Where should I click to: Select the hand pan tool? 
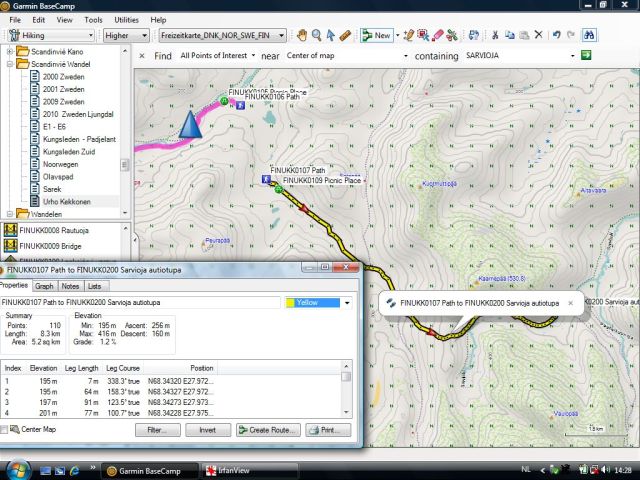point(301,35)
